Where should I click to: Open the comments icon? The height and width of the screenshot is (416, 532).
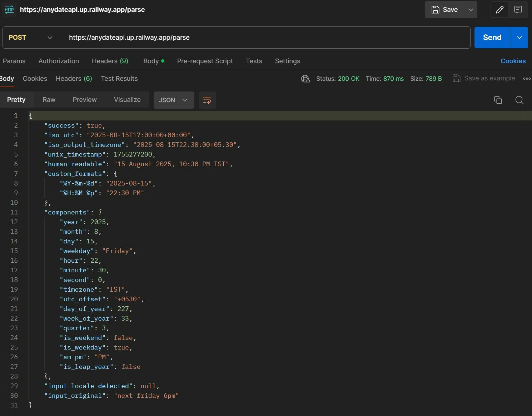tap(518, 10)
